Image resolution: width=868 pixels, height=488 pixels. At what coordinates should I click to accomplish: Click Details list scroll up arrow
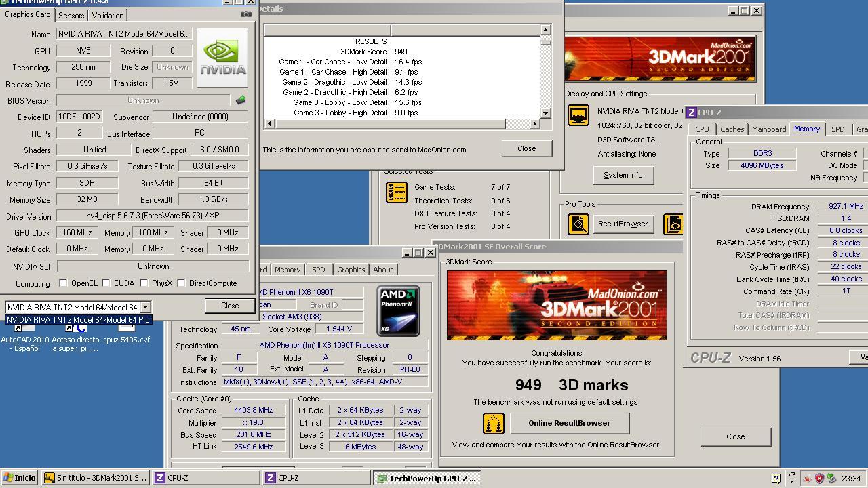[x=545, y=30]
